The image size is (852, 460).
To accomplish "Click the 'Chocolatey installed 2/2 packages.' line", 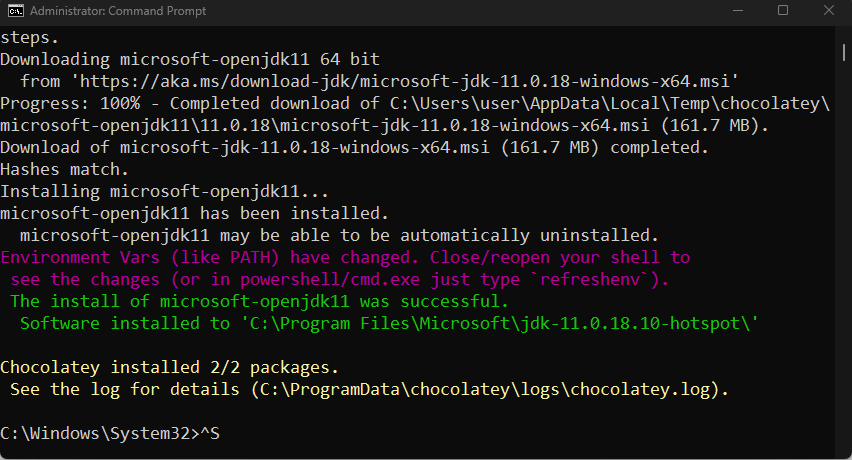I will 170,367.
